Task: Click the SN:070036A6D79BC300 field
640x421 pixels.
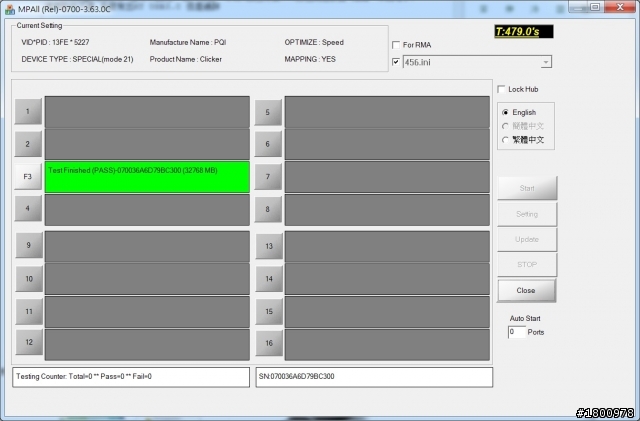Action: (x=374, y=377)
